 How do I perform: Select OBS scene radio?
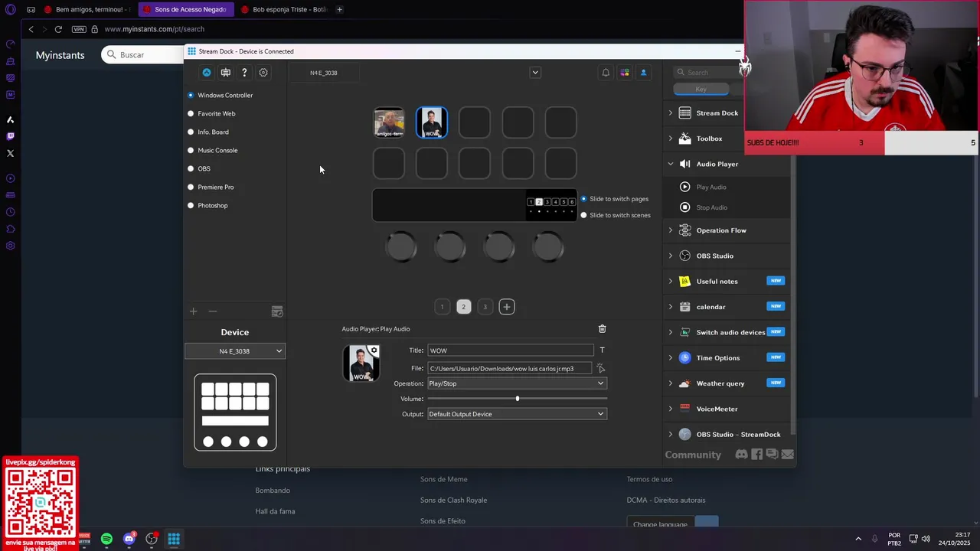tap(191, 168)
